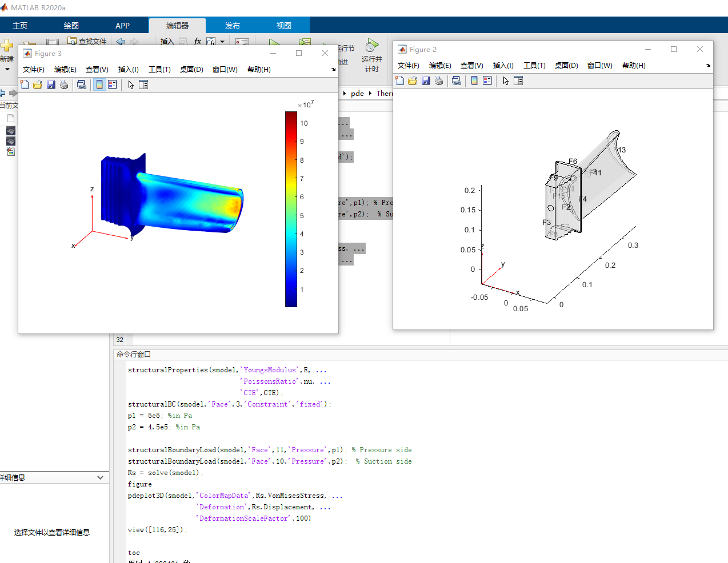Enable the link plot tool
Viewport: 728px width, 563px height.
(x=82, y=84)
